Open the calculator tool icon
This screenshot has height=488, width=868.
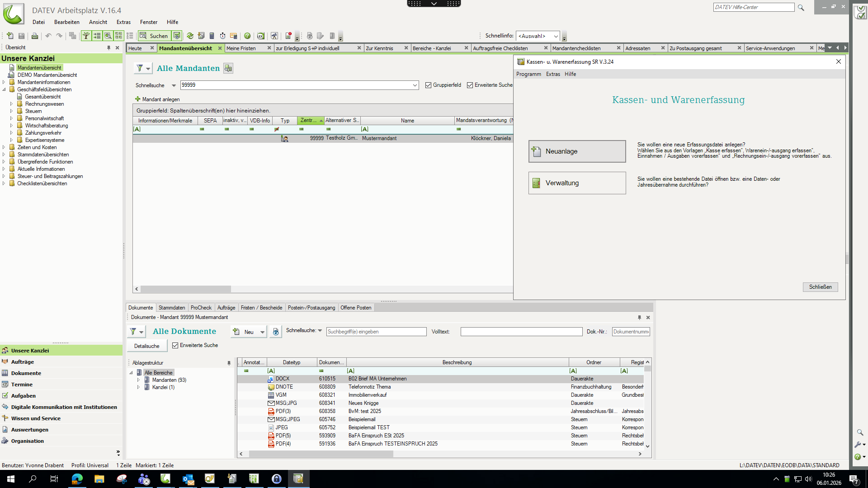click(212, 36)
